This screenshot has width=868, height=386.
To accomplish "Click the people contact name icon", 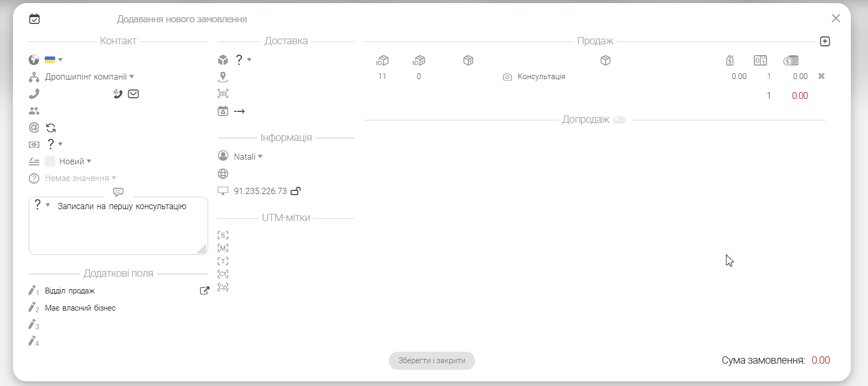I will pos(34,111).
